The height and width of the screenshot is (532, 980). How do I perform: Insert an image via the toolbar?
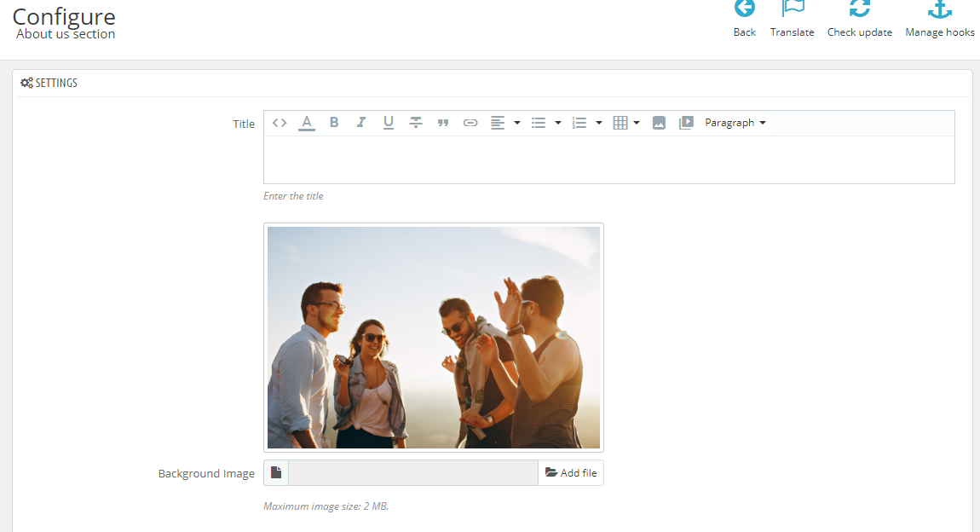tap(659, 123)
